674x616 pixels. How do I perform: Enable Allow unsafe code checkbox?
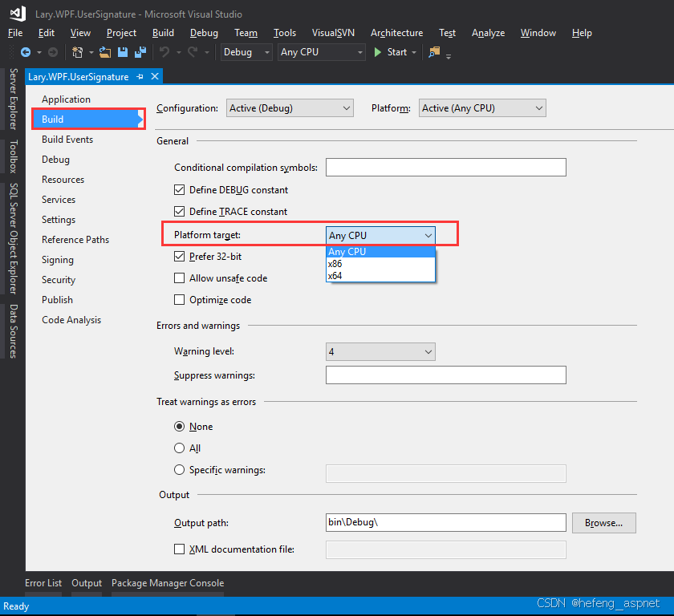coord(179,278)
